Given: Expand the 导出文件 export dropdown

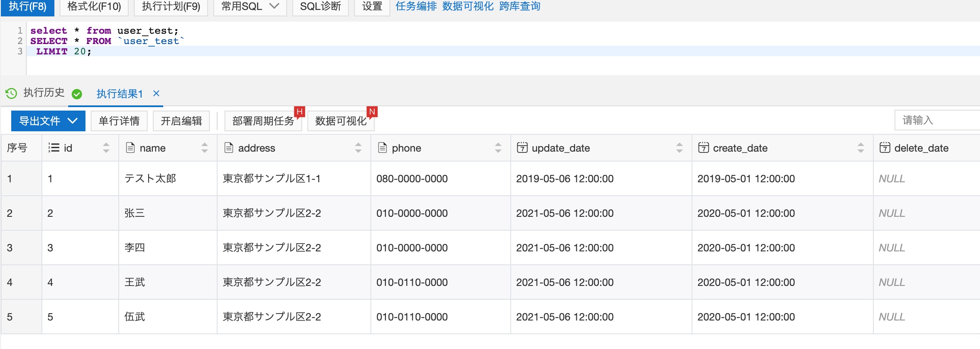Looking at the screenshot, I should [73, 121].
